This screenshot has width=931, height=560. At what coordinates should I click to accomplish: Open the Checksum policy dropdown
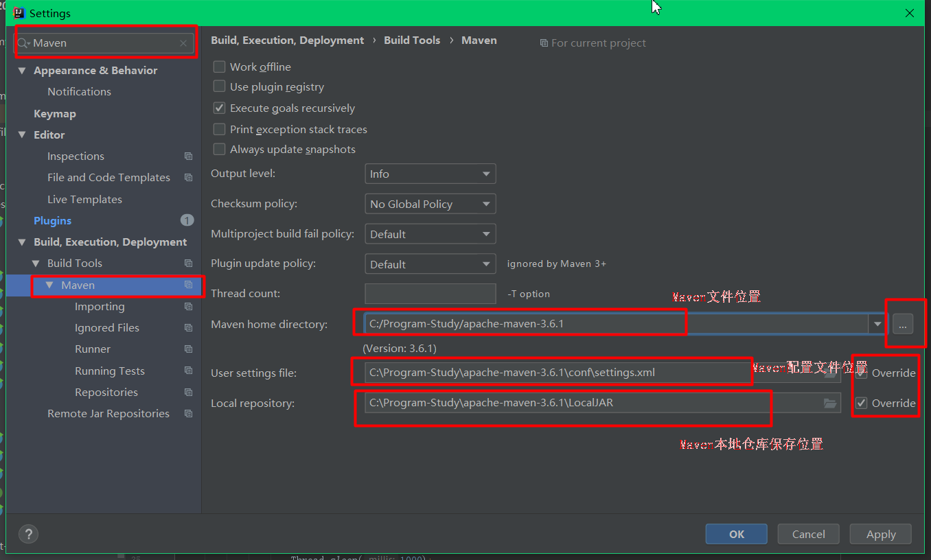point(430,204)
